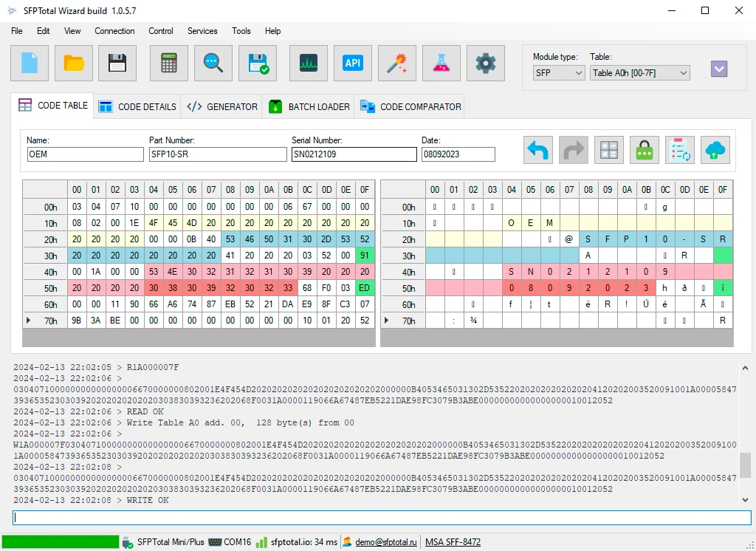Click the cloud upload icon
The image size is (756, 551).
click(715, 150)
